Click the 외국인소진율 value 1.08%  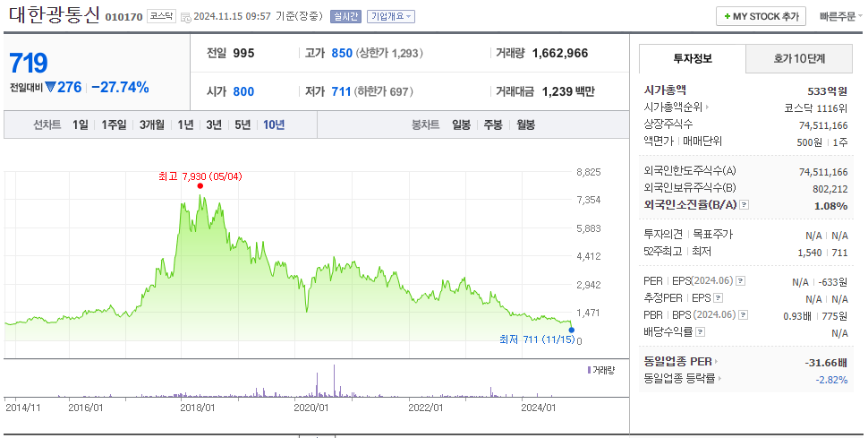tap(831, 206)
